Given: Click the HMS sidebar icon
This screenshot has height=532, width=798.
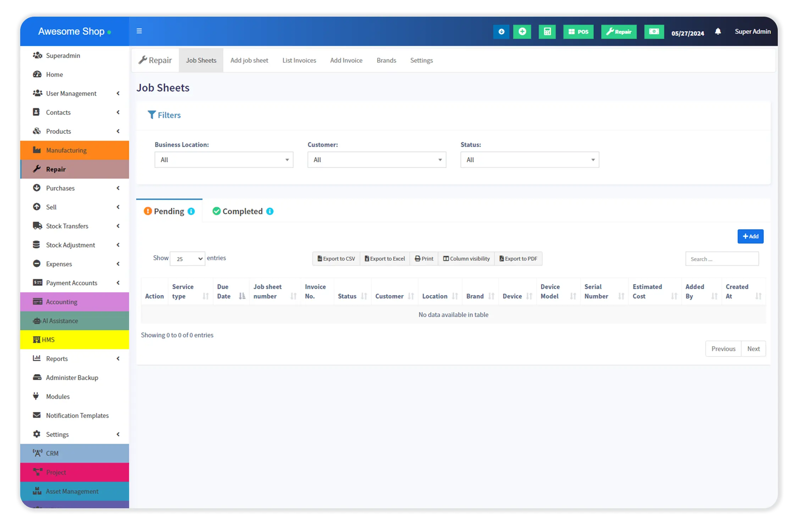Looking at the screenshot, I should click(x=36, y=339).
